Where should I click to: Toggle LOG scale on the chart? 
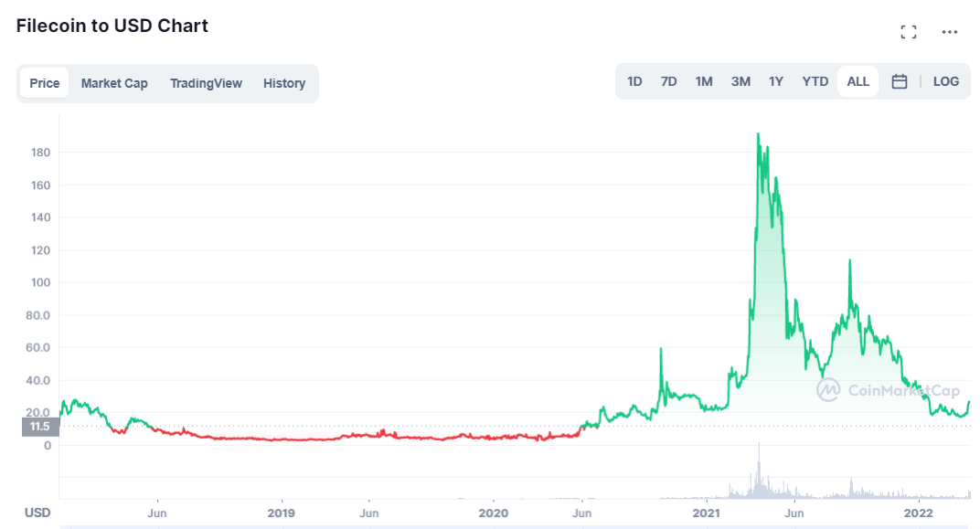(x=945, y=81)
